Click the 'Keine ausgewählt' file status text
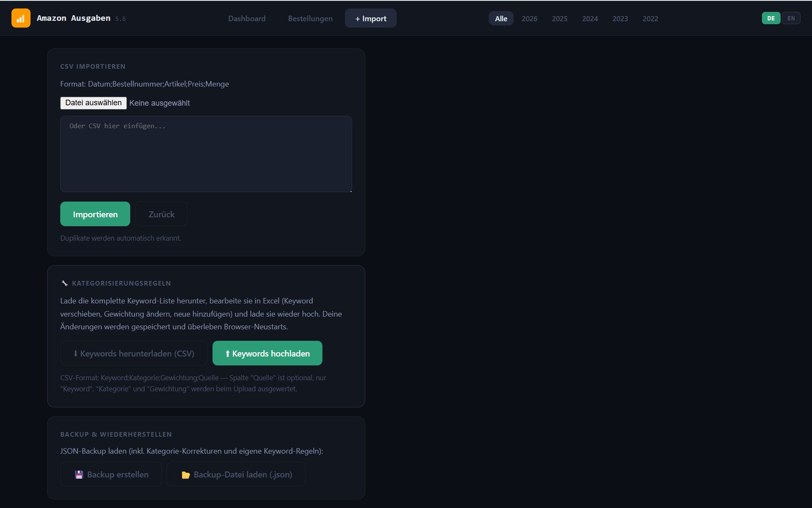 (160, 103)
